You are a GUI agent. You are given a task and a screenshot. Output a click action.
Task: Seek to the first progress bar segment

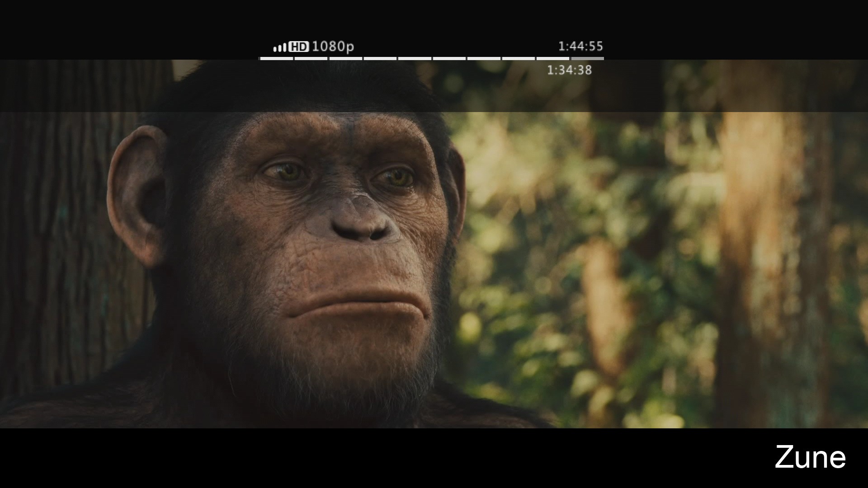276,58
